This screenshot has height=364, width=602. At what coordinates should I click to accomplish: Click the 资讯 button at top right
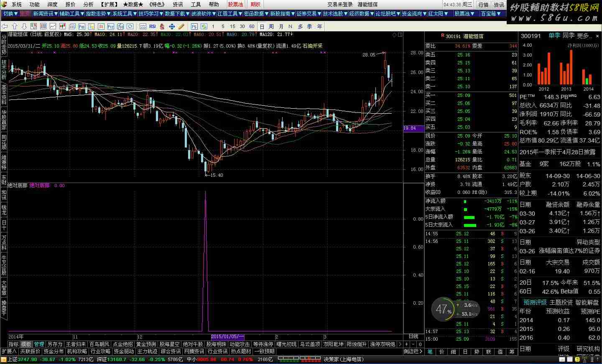(499, 5)
